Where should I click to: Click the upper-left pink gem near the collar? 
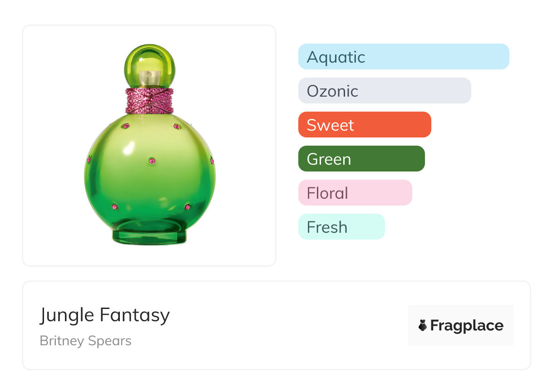pos(126,126)
